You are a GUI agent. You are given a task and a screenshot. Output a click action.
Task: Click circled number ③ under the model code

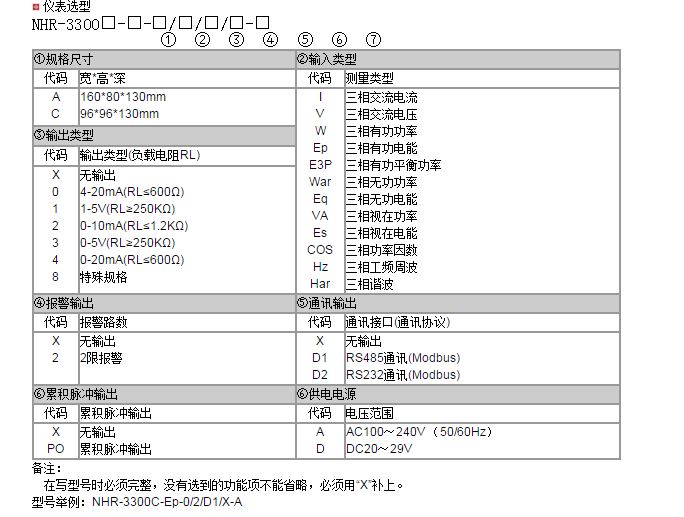(236, 40)
